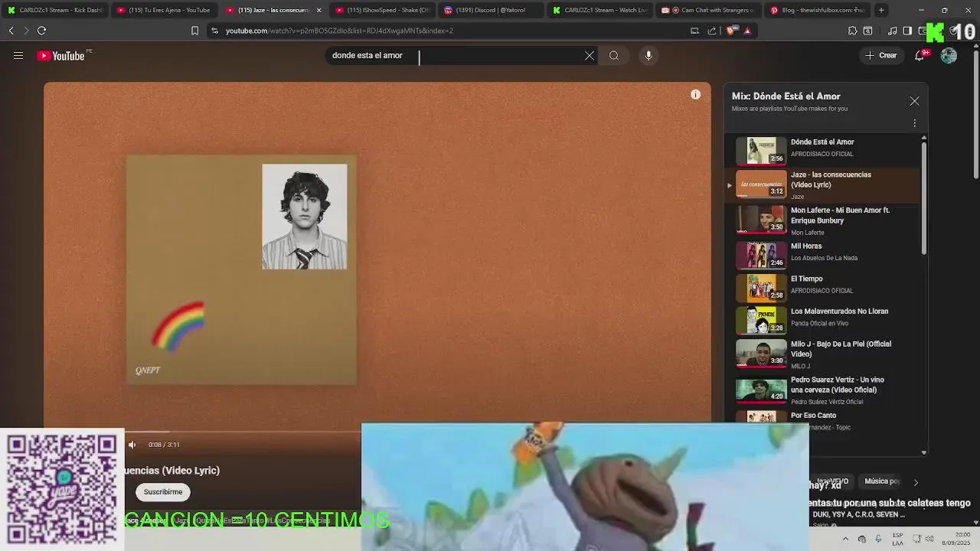Switch to the Cam Chat with Strangers tab

708,10
